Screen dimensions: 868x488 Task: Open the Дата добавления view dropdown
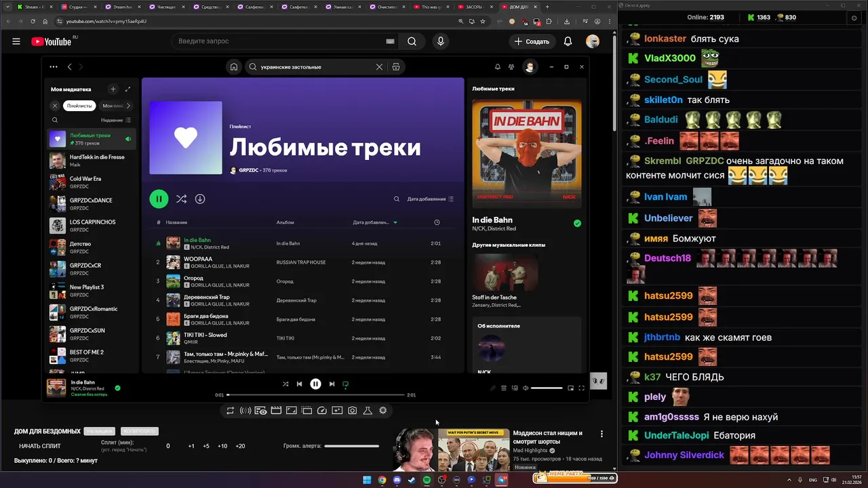pos(431,199)
